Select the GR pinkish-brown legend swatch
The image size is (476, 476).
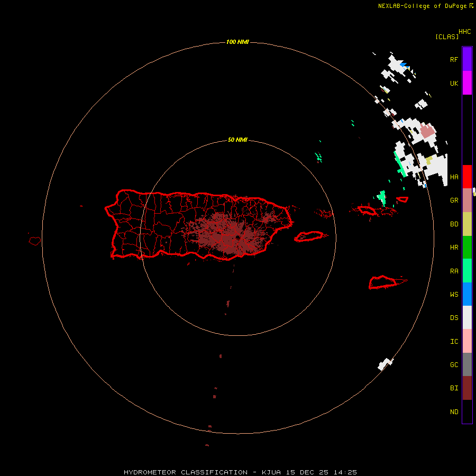467,200
